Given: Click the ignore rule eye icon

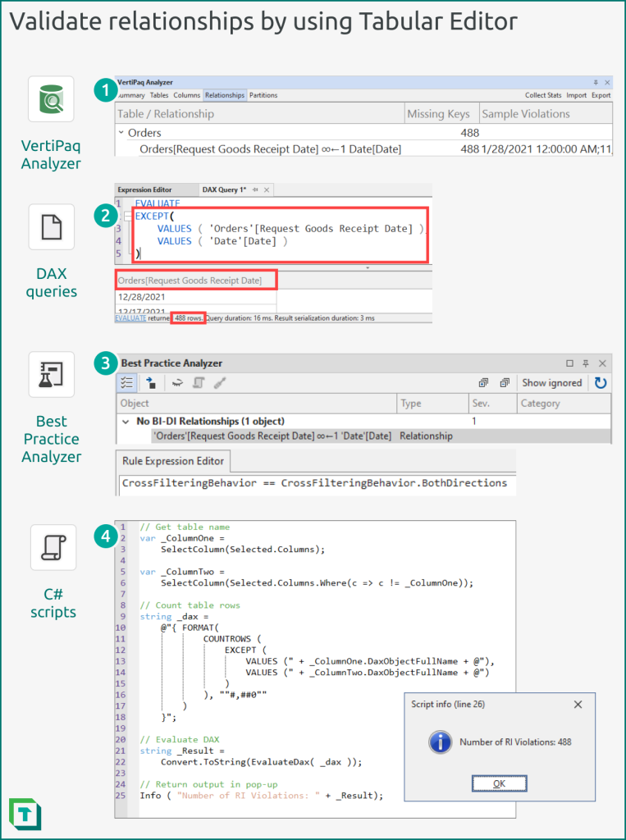Looking at the screenshot, I should coord(177,382).
